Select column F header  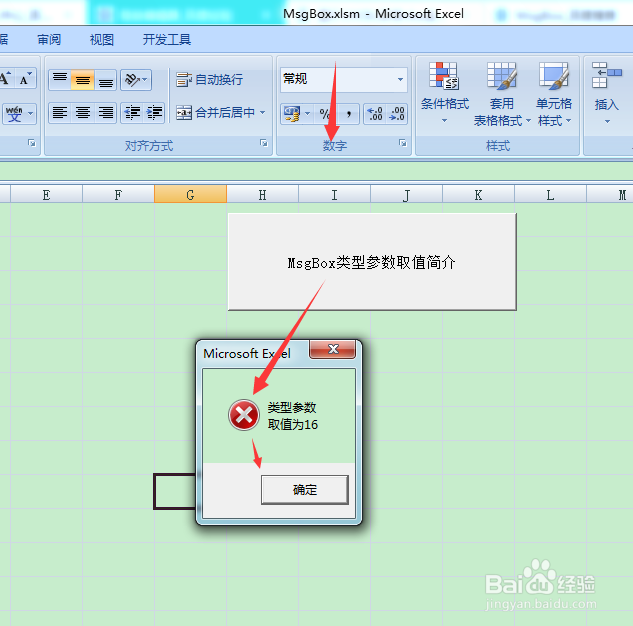(x=118, y=195)
